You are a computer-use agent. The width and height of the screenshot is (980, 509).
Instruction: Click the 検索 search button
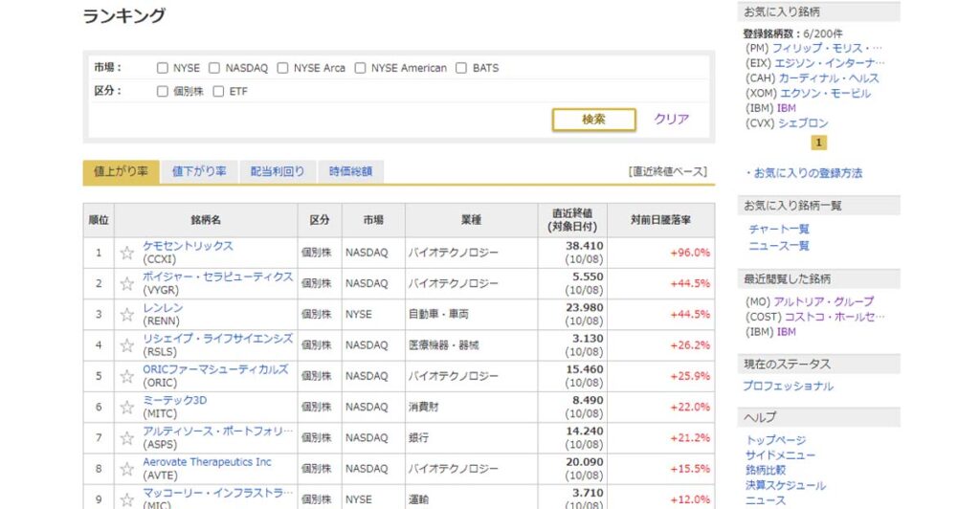click(593, 120)
